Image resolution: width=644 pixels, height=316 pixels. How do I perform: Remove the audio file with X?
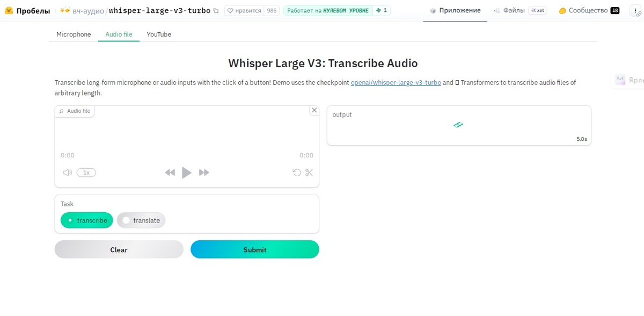pyautogui.click(x=314, y=110)
